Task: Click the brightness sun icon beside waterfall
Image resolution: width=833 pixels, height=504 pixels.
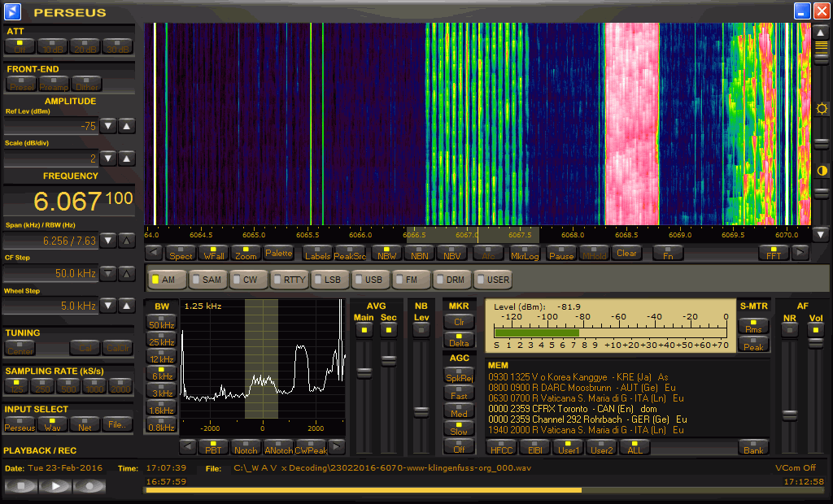Action: 822,109
